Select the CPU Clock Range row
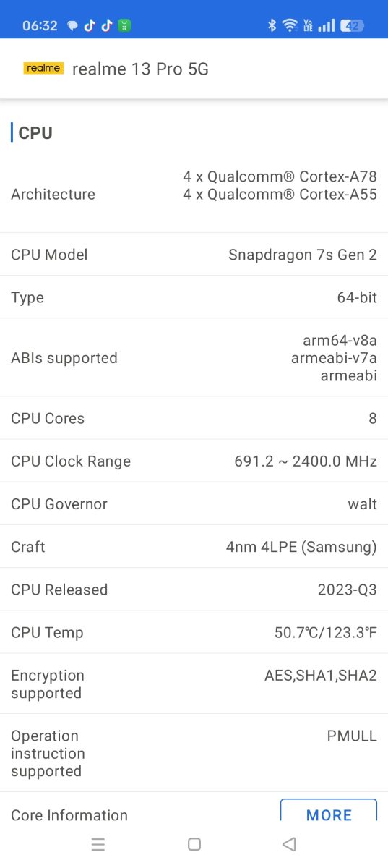This screenshot has height=868, width=388. (x=194, y=461)
